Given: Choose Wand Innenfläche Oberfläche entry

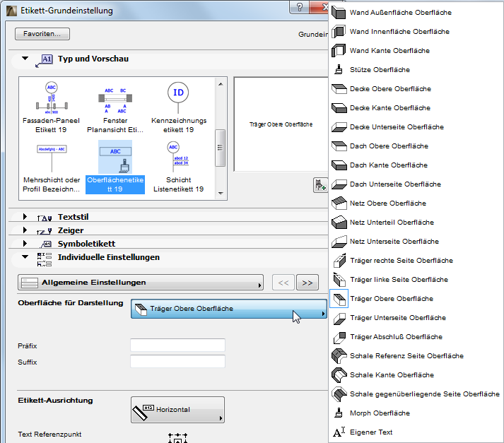Looking at the screenshot, I should 416,32.
